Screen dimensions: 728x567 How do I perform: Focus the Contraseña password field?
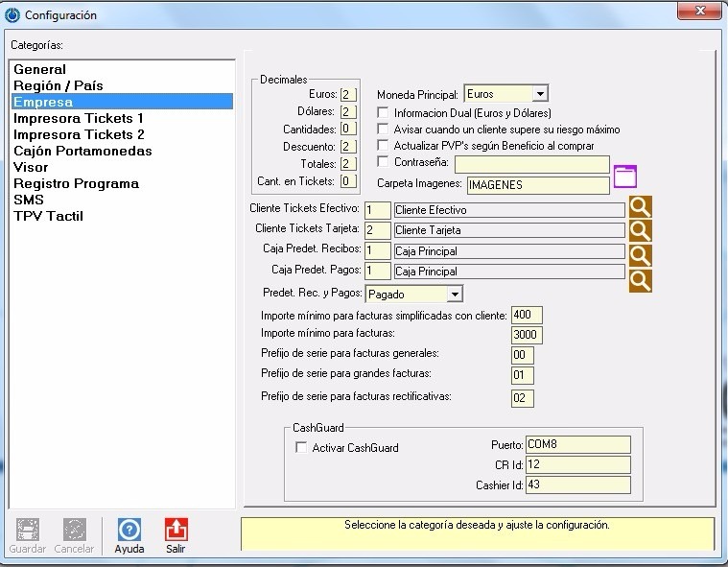532,164
